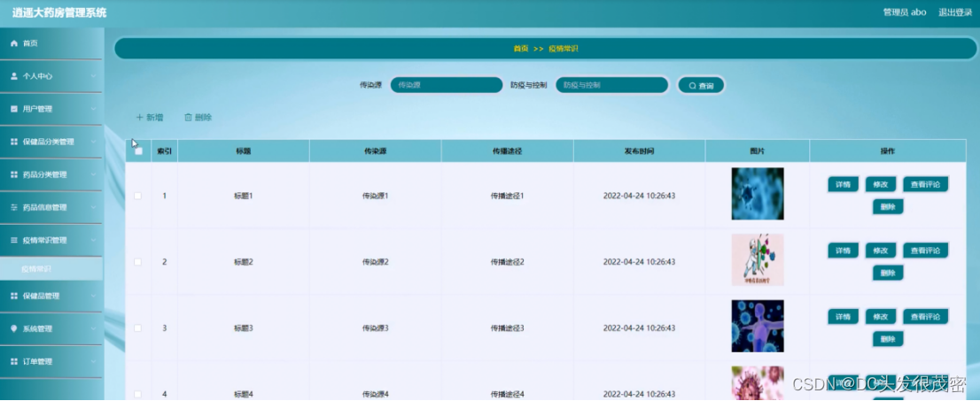Open the 订单管理 sidebar menu
Image resolution: width=980 pixels, height=401 pixels.
tap(51, 362)
